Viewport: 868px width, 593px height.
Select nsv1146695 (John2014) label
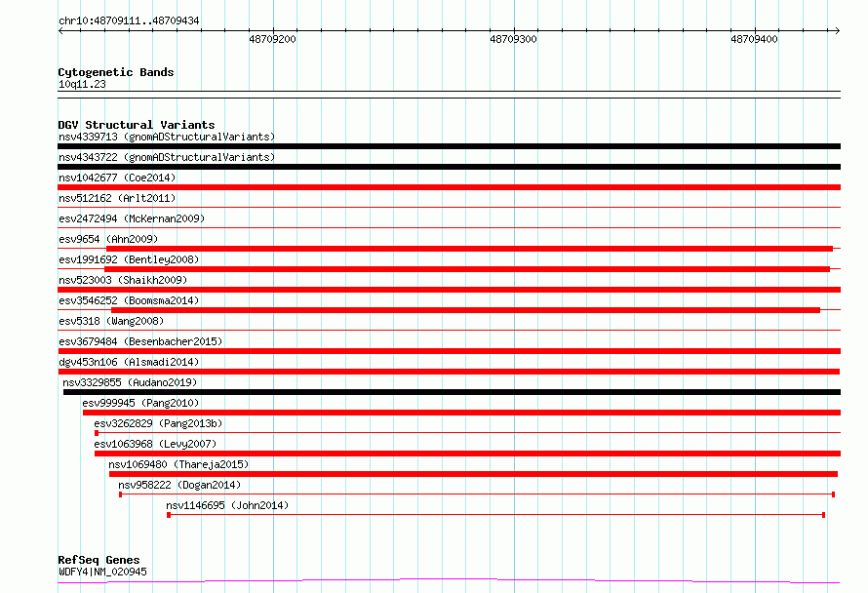pyautogui.click(x=227, y=505)
